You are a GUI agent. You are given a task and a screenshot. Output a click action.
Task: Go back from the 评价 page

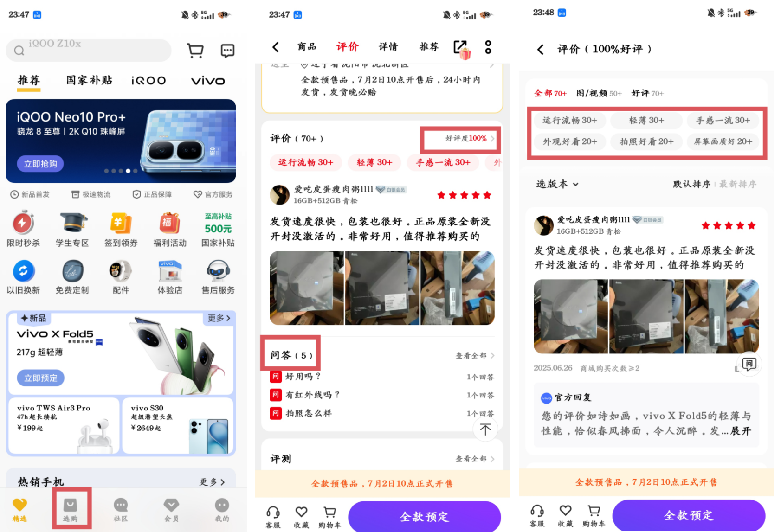(x=541, y=50)
